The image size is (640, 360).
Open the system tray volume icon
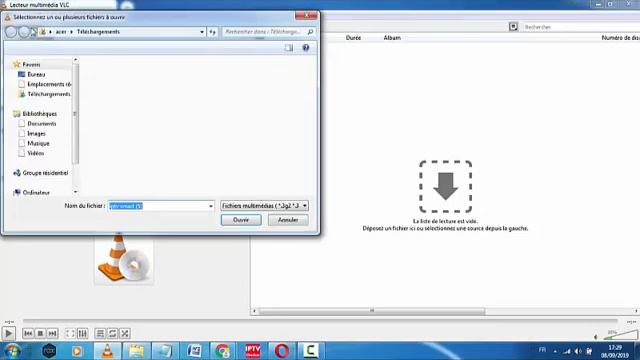pyautogui.click(x=578, y=351)
